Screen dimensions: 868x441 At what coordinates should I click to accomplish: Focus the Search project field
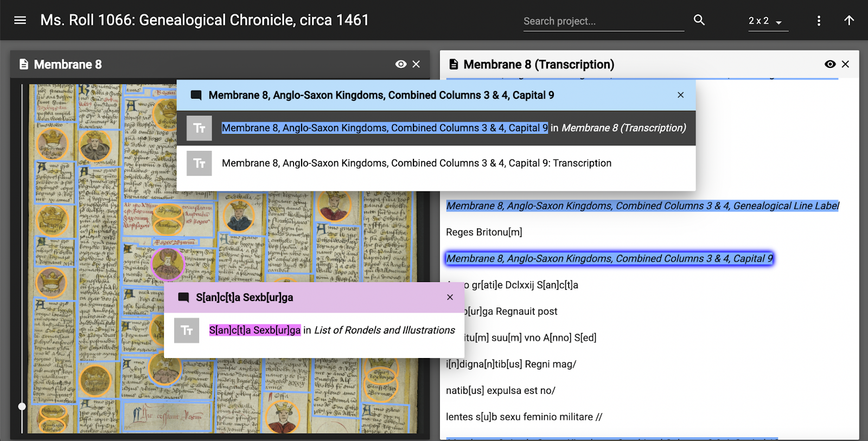coord(603,21)
